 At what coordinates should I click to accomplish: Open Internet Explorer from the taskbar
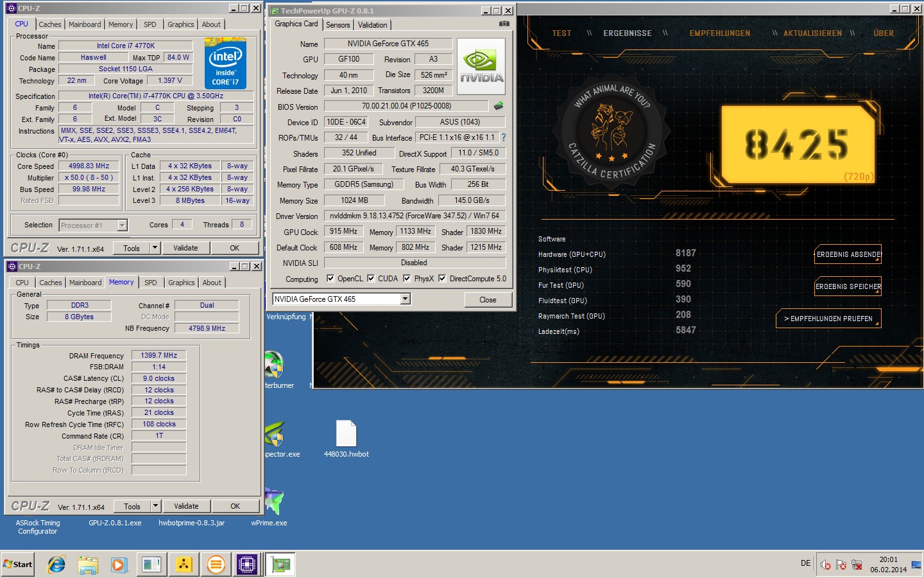[56, 565]
